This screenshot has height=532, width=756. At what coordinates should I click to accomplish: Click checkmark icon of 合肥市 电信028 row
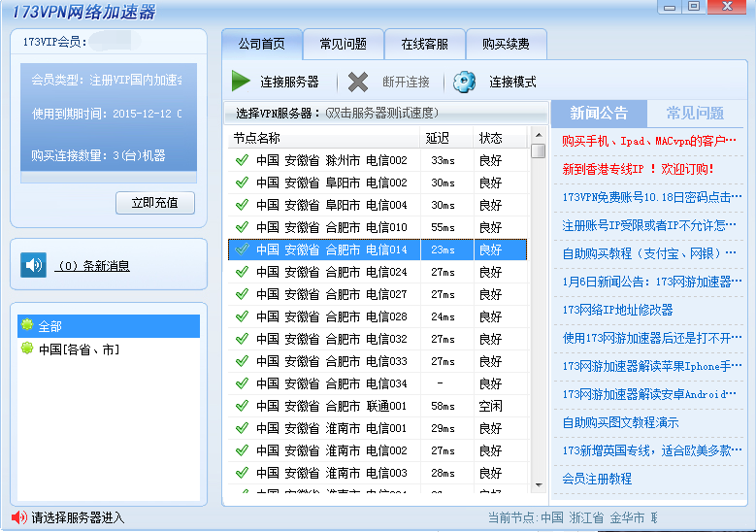tap(242, 316)
